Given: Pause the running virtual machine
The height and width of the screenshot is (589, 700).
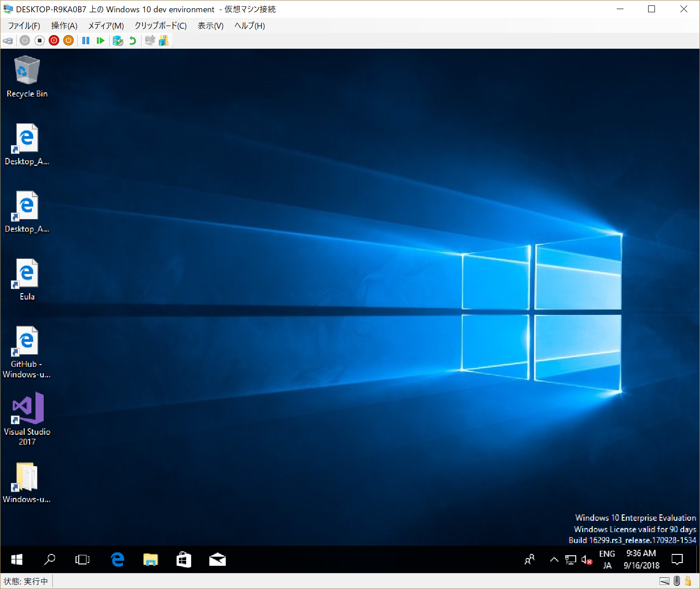Looking at the screenshot, I should 86,41.
